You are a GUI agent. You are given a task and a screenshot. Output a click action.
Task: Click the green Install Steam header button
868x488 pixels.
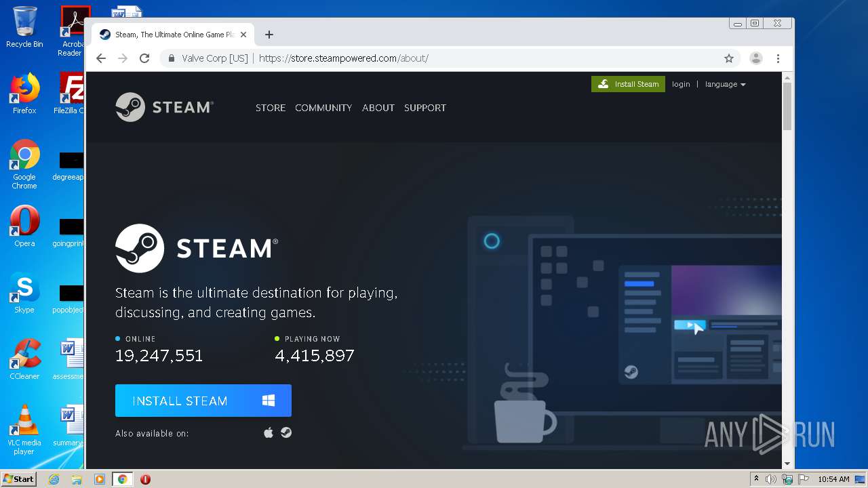628,84
